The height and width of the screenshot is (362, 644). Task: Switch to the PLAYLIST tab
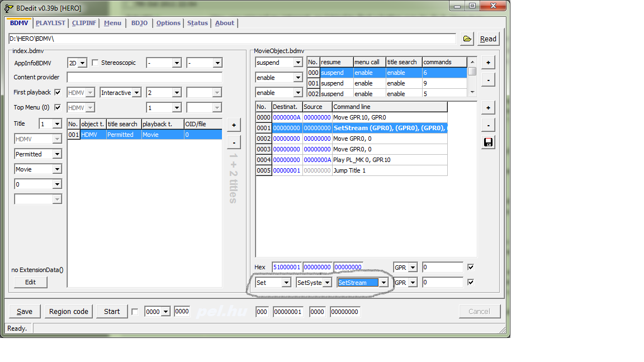50,23
